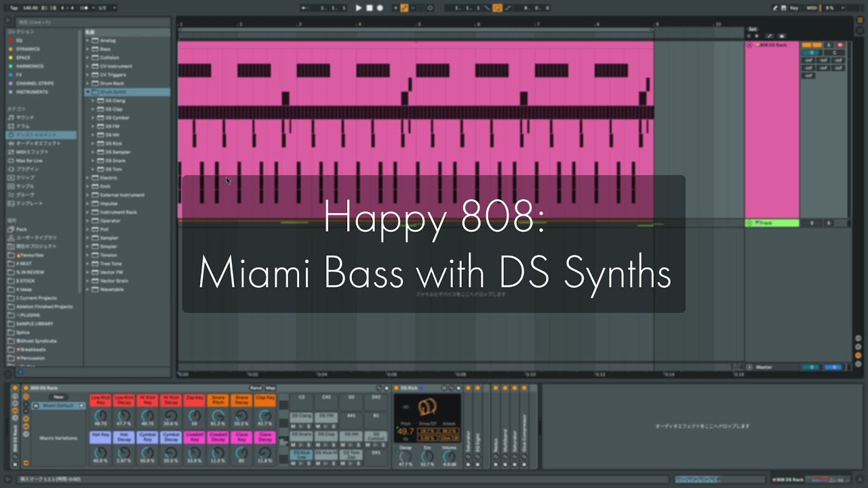Click the Map button in 808 DS Rack
868x488 pixels.
pyautogui.click(x=271, y=388)
